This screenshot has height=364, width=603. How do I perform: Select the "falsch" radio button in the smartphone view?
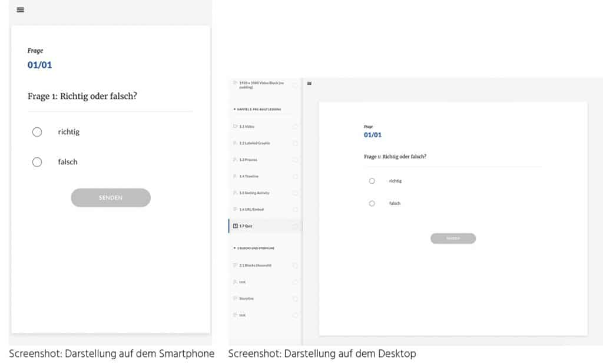tap(37, 162)
